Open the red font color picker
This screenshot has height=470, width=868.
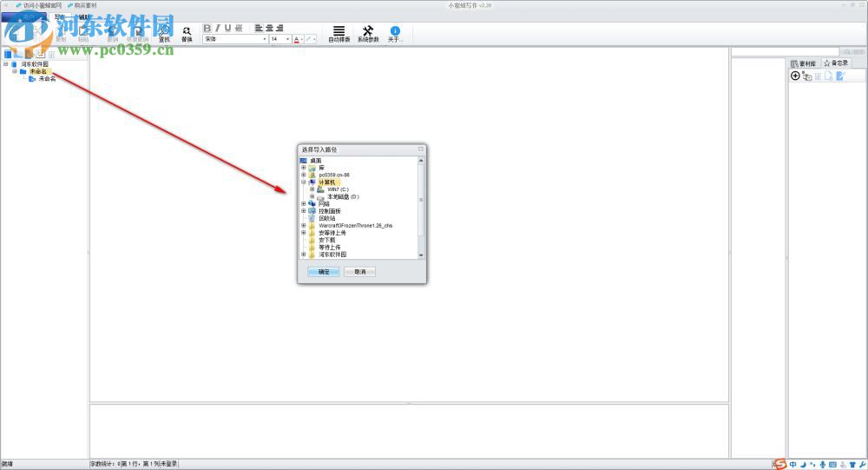coord(298,39)
